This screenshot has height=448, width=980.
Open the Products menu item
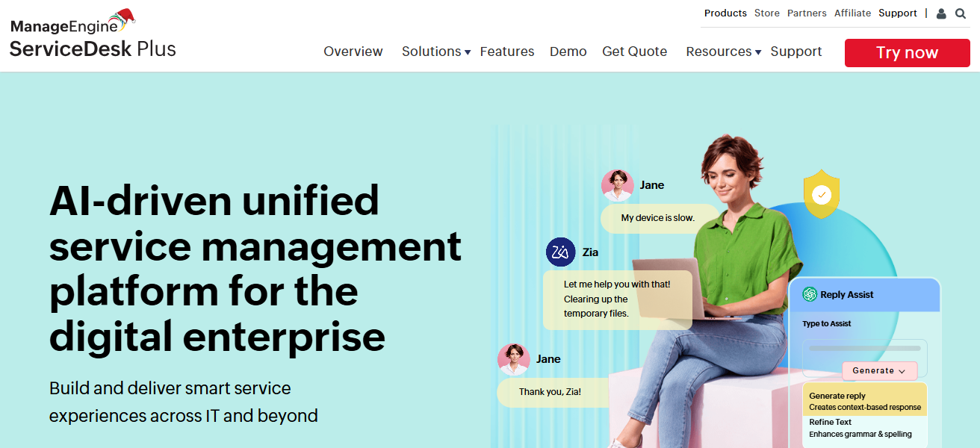click(725, 13)
